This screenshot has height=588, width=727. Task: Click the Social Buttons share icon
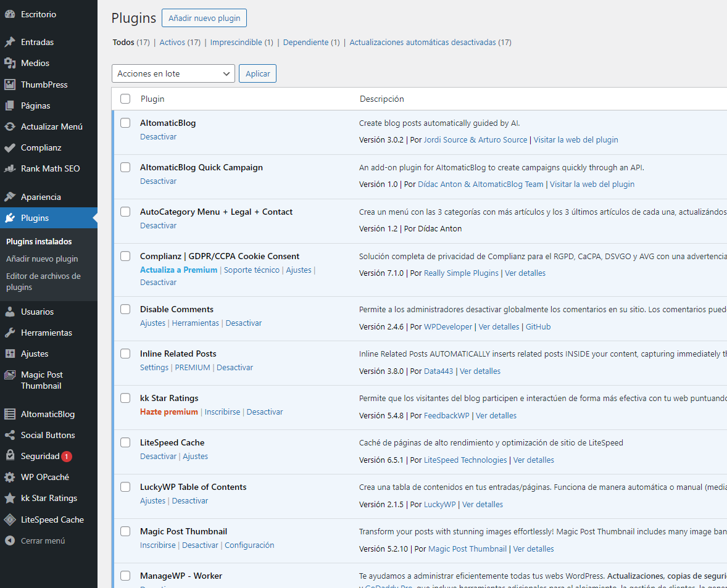point(10,435)
